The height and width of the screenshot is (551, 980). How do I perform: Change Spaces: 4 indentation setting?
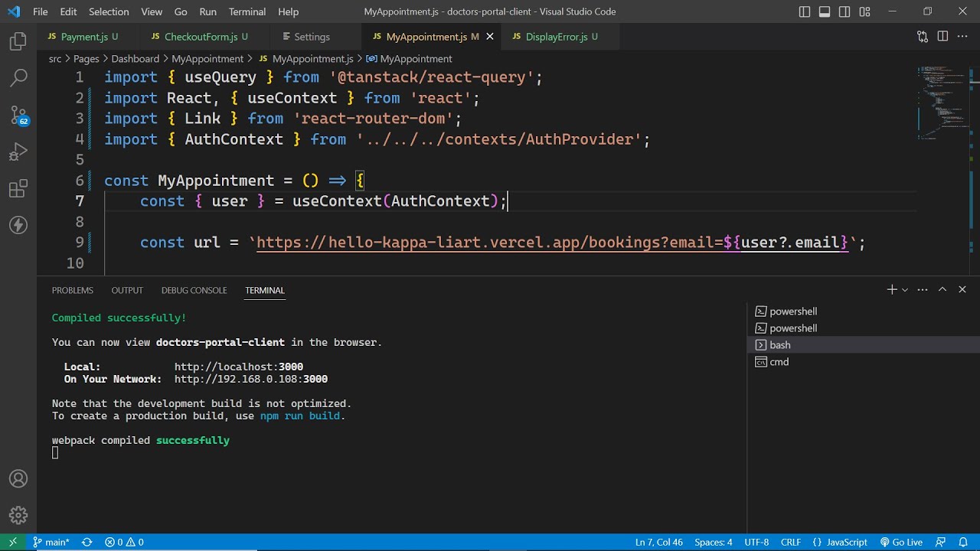714,542
